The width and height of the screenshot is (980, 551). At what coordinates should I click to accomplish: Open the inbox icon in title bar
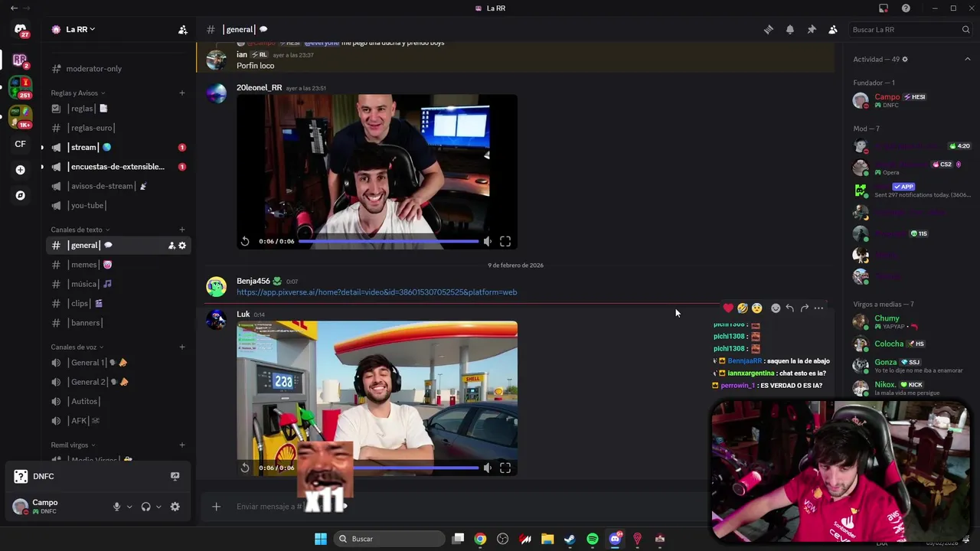point(884,8)
